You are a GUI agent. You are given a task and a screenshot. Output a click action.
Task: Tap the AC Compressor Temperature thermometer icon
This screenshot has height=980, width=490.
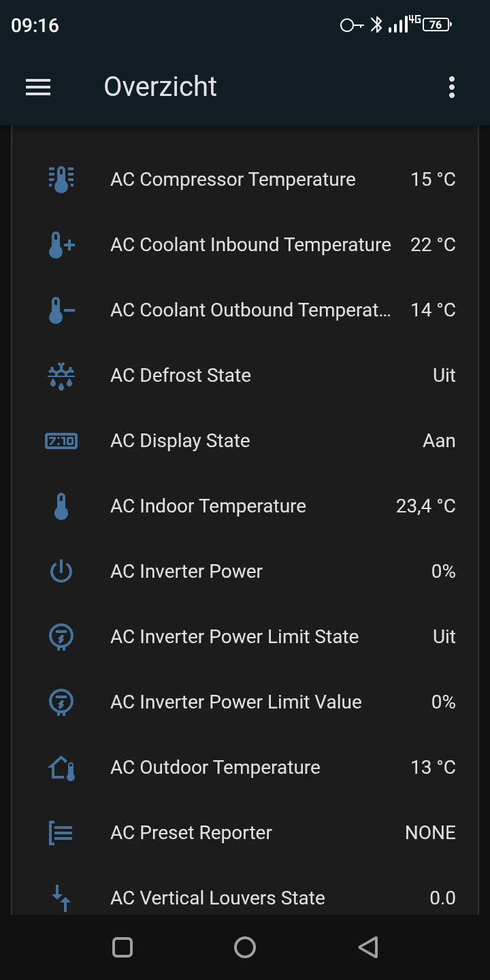pyautogui.click(x=61, y=180)
